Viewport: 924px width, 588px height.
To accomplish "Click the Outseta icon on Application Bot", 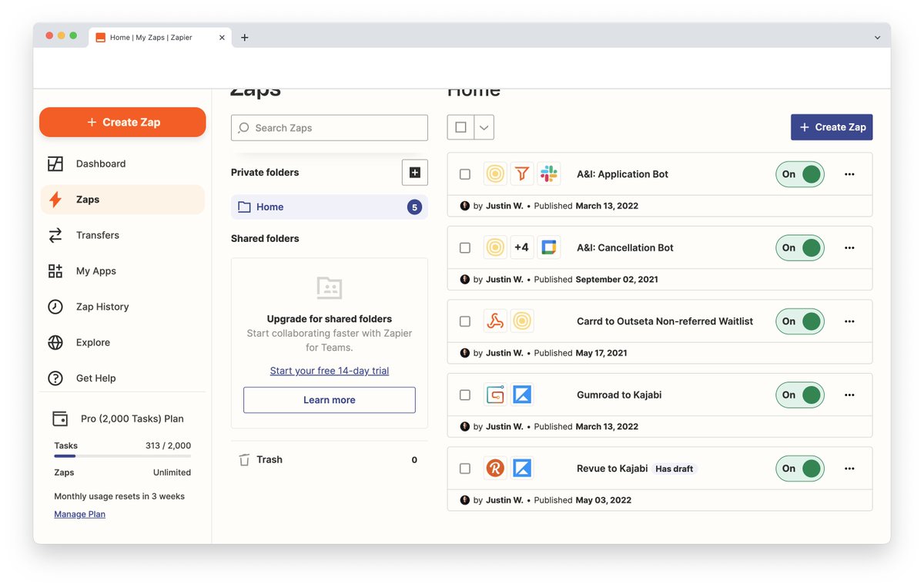I will (496, 174).
